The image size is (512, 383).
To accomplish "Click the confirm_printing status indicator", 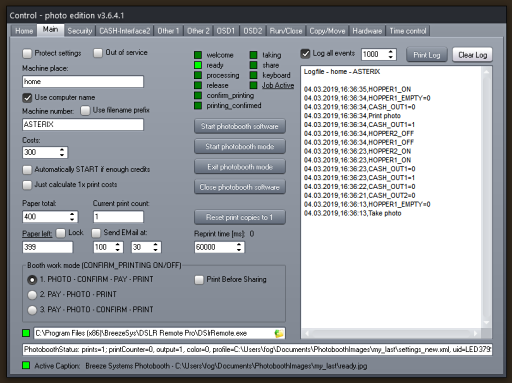I will pyautogui.click(x=198, y=95).
